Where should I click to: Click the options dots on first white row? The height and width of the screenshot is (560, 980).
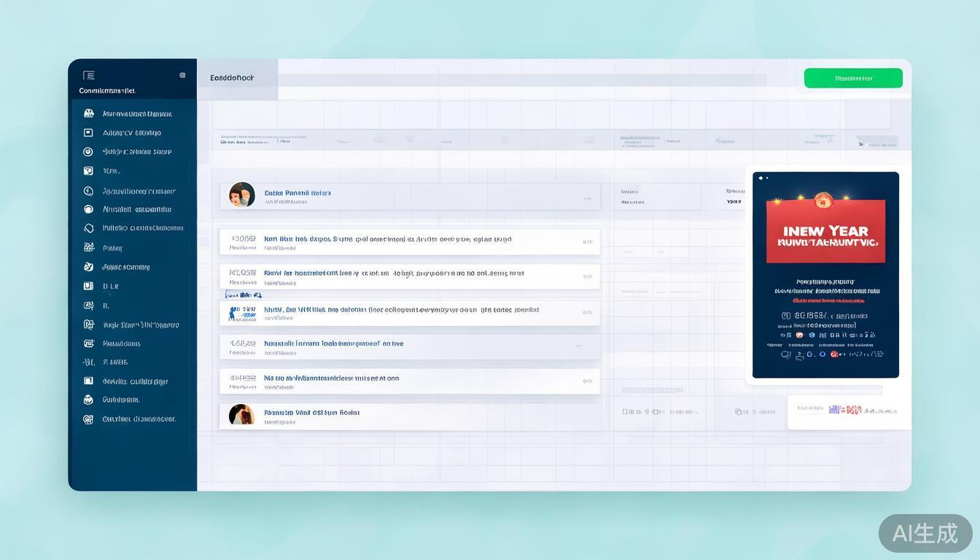(587, 242)
